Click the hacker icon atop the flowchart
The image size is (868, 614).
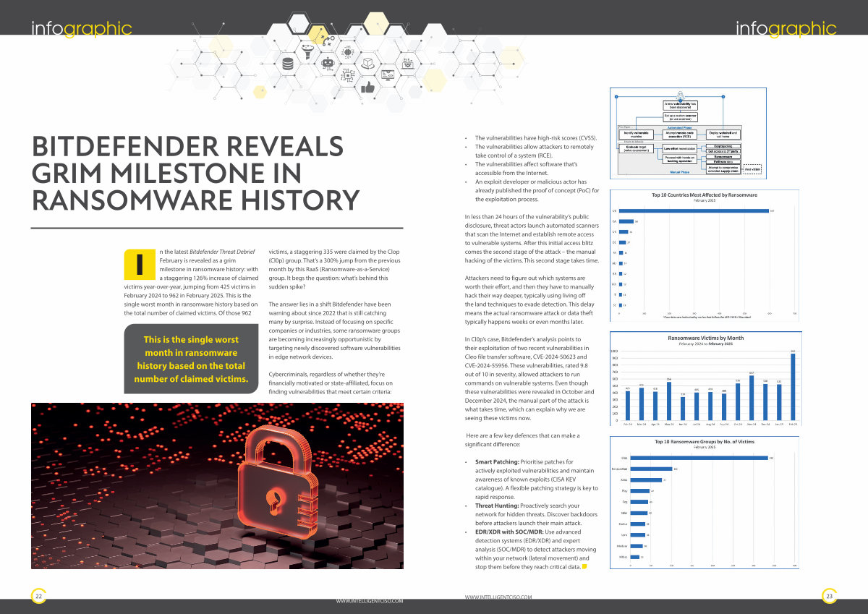680,95
